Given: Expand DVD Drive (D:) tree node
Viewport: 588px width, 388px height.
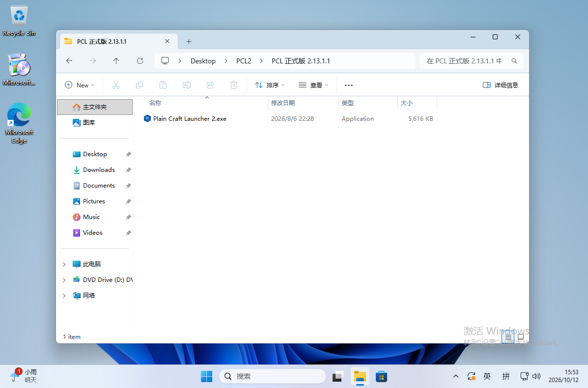Looking at the screenshot, I should pyautogui.click(x=64, y=280).
